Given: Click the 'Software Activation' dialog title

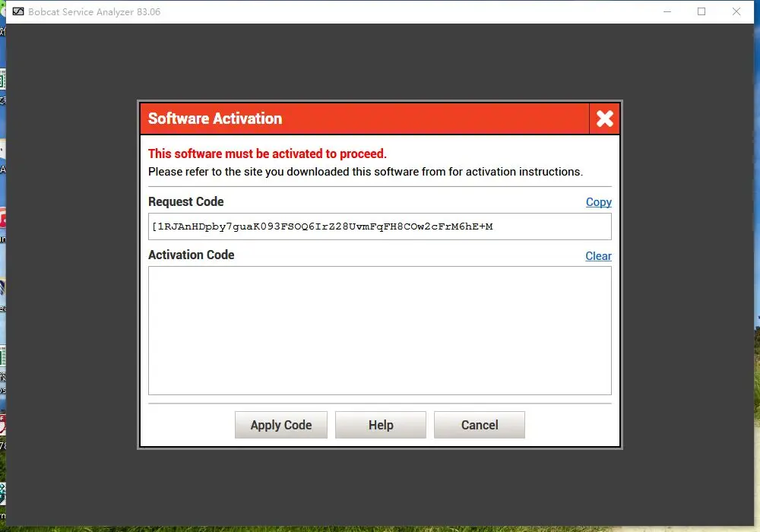Looking at the screenshot, I should 215,119.
